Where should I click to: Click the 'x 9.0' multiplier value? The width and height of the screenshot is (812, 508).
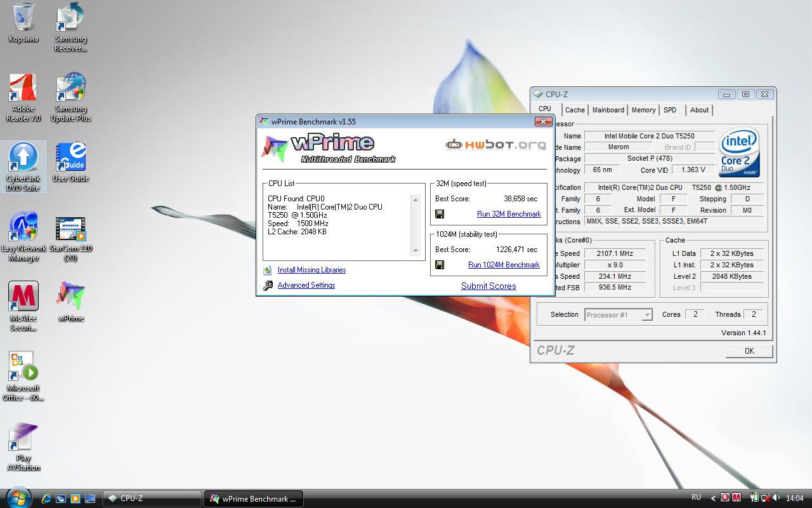(x=615, y=265)
